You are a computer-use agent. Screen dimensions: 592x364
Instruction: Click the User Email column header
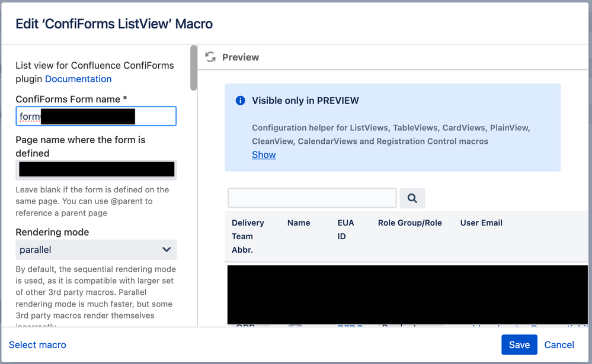coord(481,223)
